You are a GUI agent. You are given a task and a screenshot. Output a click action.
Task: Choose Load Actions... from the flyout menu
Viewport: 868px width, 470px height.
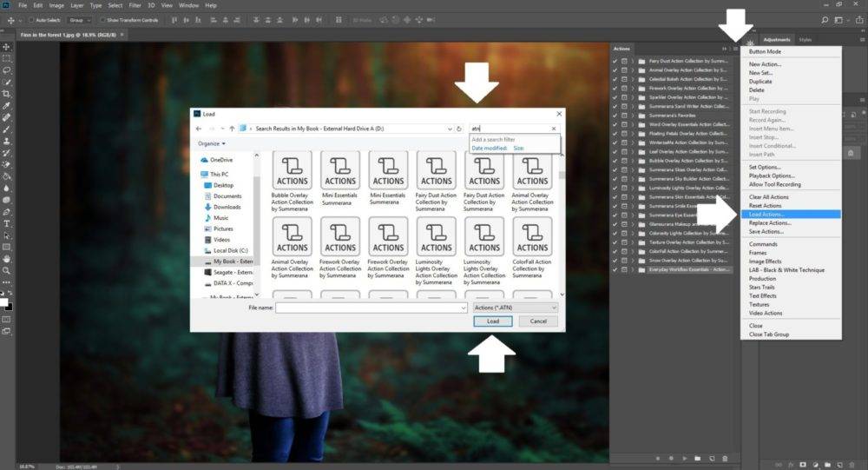pyautogui.click(x=791, y=215)
